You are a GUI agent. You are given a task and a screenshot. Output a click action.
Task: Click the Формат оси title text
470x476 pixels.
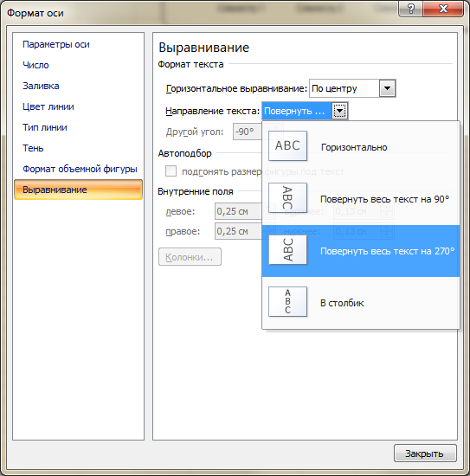35,13
